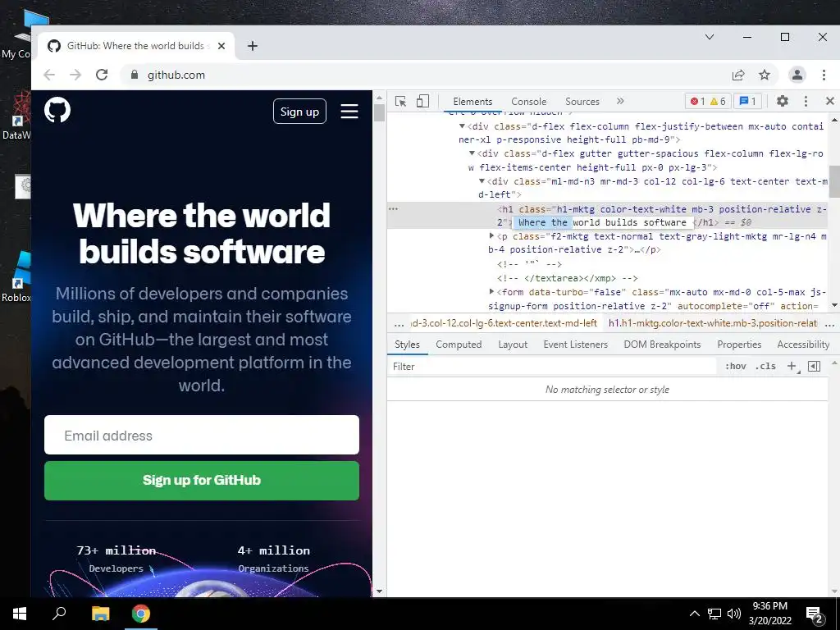Open Windows taskbar search
840x630 pixels.
click(x=59, y=614)
